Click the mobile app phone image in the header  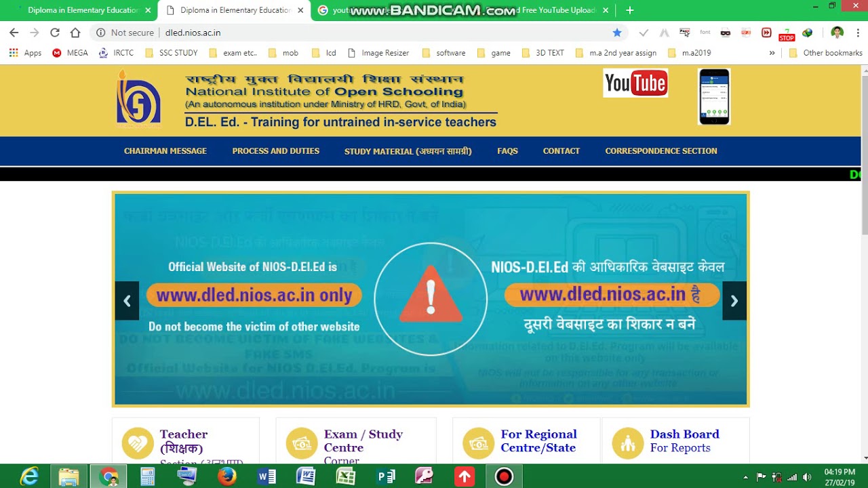pyautogui.click(x=714, y=97)
